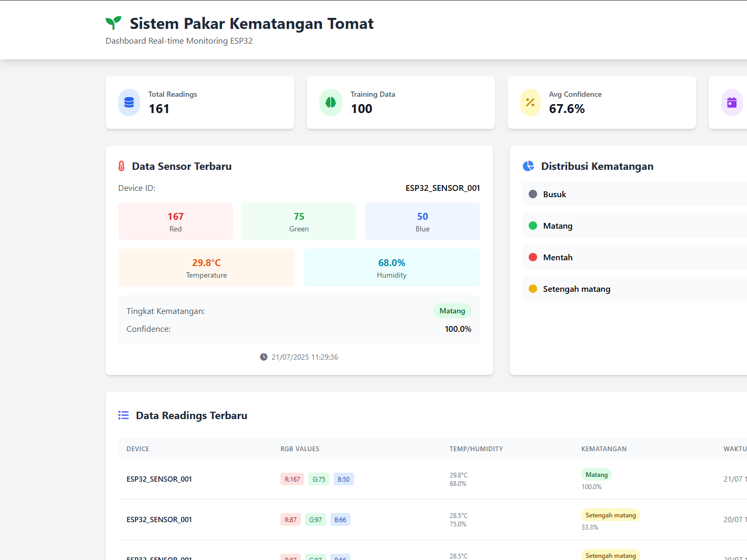The image size is (747, 560).
Task: Click the pie chart icon beside Distribusi Kematangan
Action: (x=528, y=166)
